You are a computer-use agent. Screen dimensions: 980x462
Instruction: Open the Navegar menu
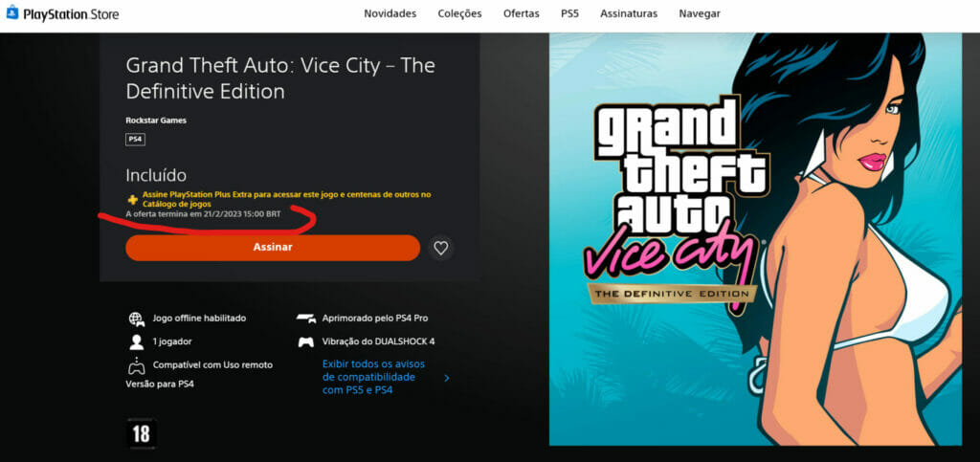tap(700, 13)
